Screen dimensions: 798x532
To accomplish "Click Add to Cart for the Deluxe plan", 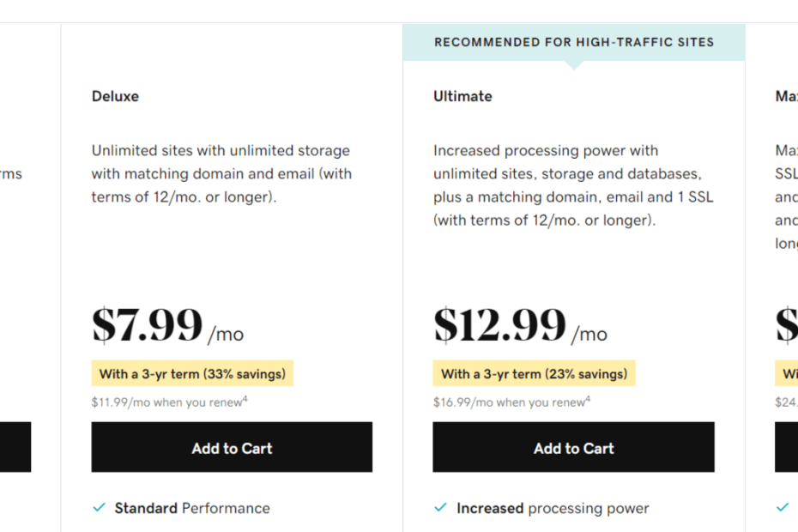I will [232, 447].
